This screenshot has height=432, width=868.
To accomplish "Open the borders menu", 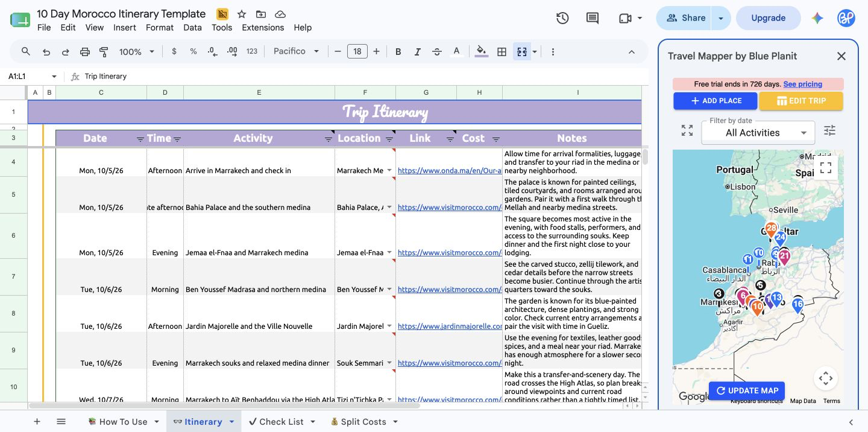I will pos(502,52).
